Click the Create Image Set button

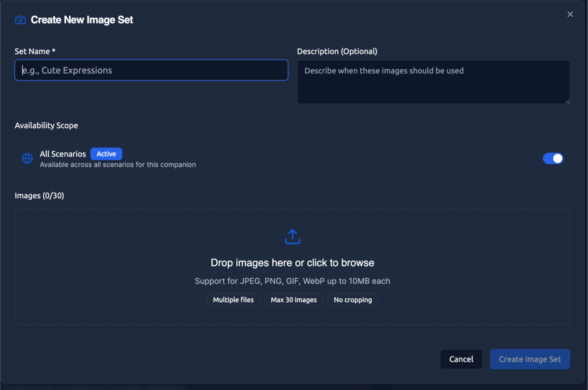tap(530, 359)
